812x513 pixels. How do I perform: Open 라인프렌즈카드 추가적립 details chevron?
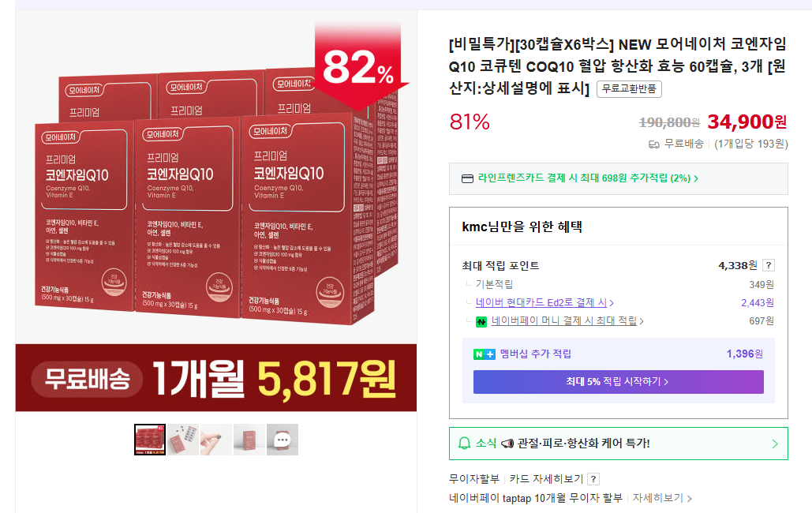point(696,179)
